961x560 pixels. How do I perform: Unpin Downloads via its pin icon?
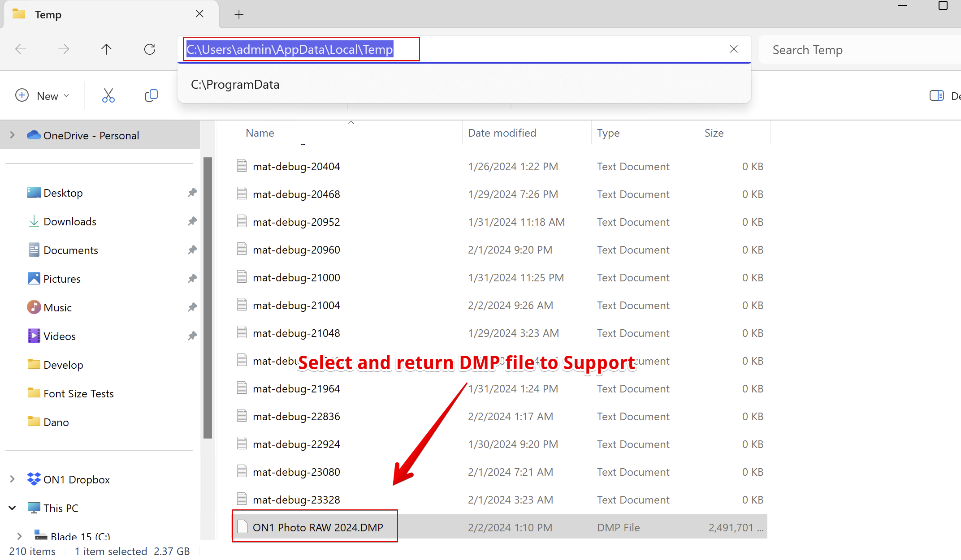(192, 221)
